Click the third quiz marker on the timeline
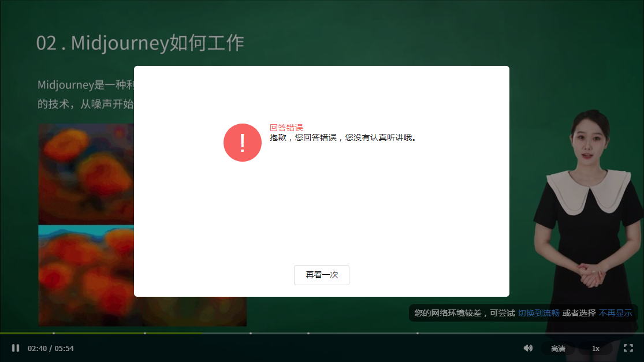644x362 pixels. pos(251,334)
